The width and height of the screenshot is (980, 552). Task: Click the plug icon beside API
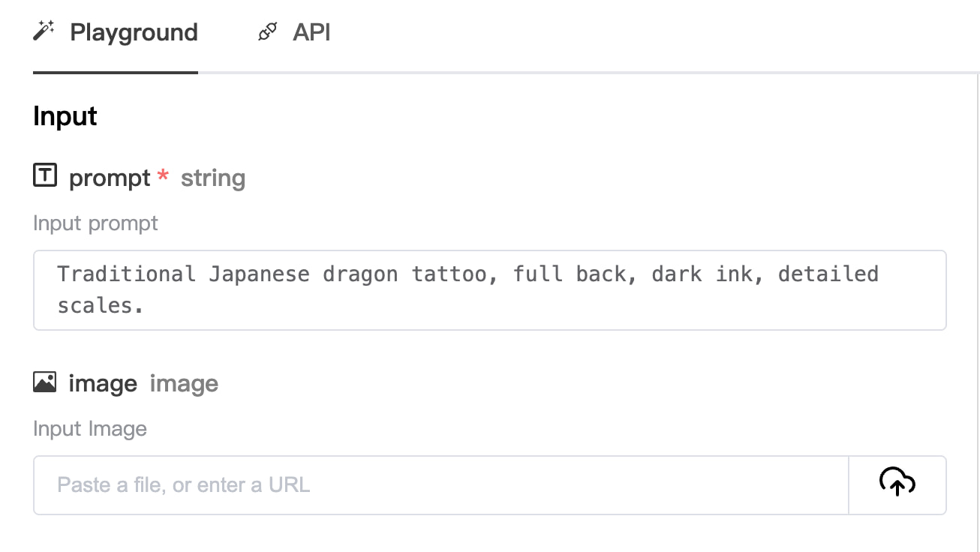click(268, 31)
